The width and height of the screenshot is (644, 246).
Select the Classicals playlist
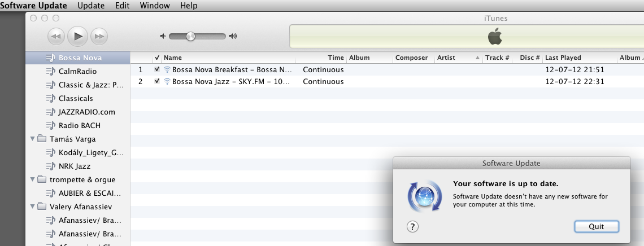click(x=78, y=98)
